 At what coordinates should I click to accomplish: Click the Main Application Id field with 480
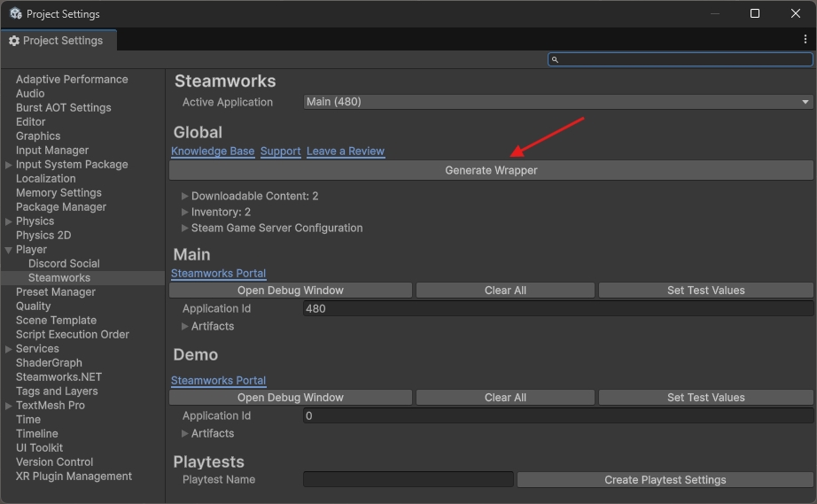(558, 309)
